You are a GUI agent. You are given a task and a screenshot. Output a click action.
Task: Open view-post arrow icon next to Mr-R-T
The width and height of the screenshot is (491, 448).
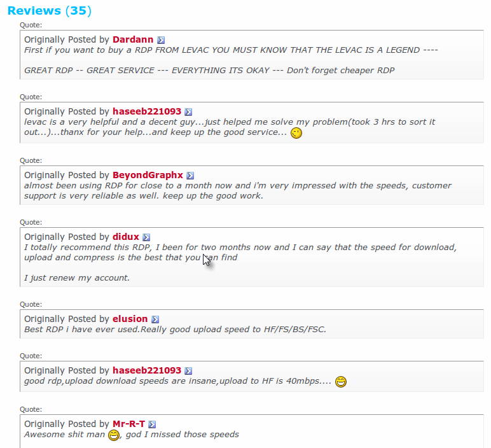pos(152,424)
